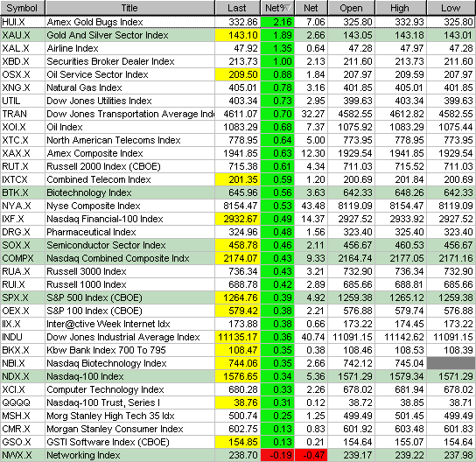Image resolution: width=476 pixels, height=462 pixels.
Task: Click the Symbol column header
Action: click(x=23, y=8)
